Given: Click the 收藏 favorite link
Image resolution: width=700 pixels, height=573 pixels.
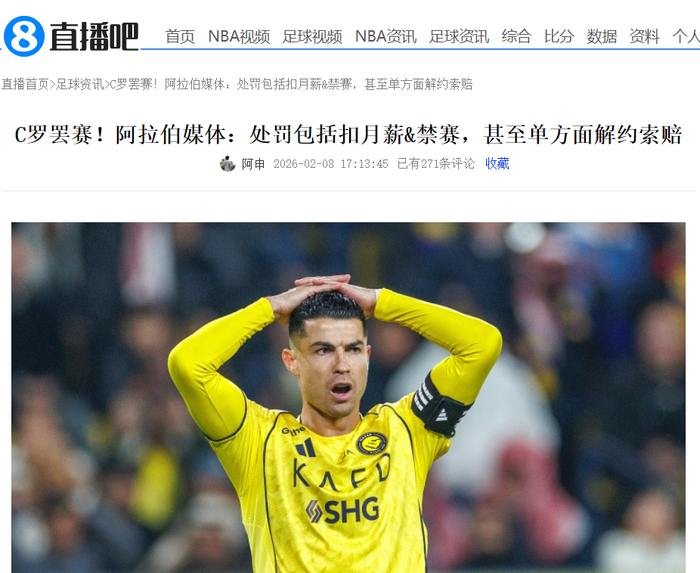Looking at the screenshot, I should point(497,164).
